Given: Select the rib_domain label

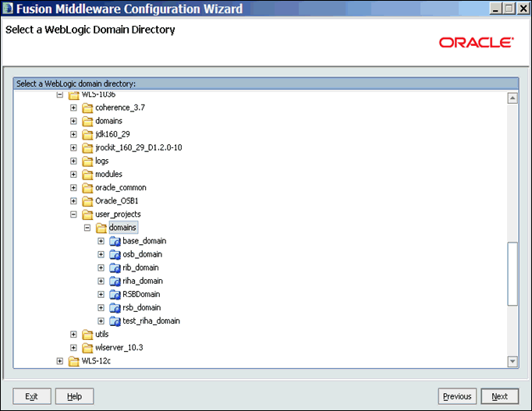Looking at the screenshot, I should [x=141, y=268].
